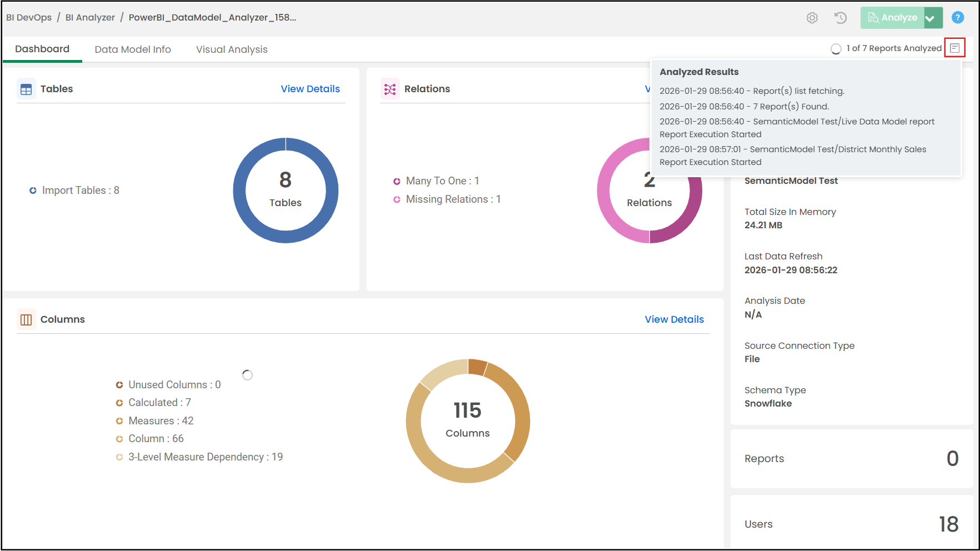The height and width of the screenshot is (551, 980).
Task: Click the Analyze button
Action: (892, 18)
